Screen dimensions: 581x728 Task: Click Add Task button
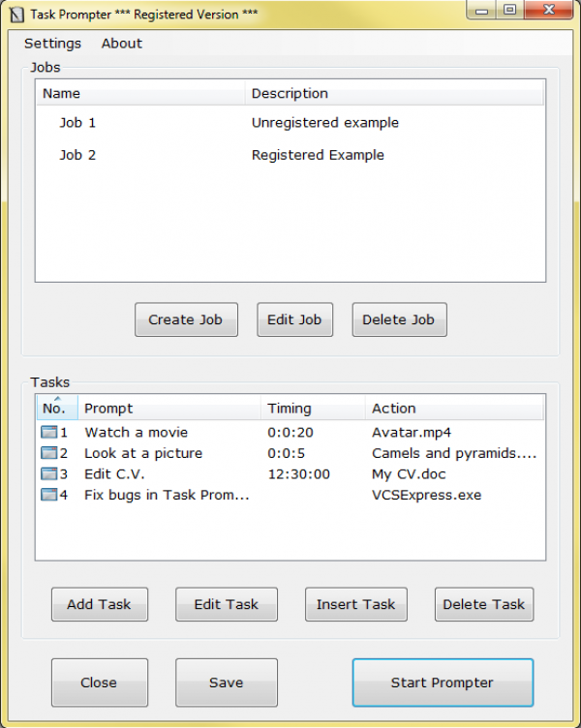point(99,604)
